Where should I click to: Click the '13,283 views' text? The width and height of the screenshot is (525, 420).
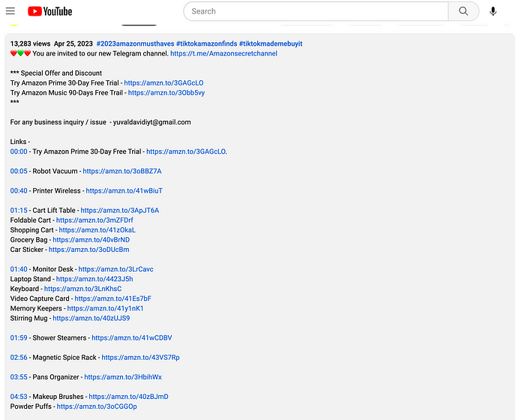click(x=30, y=43)
